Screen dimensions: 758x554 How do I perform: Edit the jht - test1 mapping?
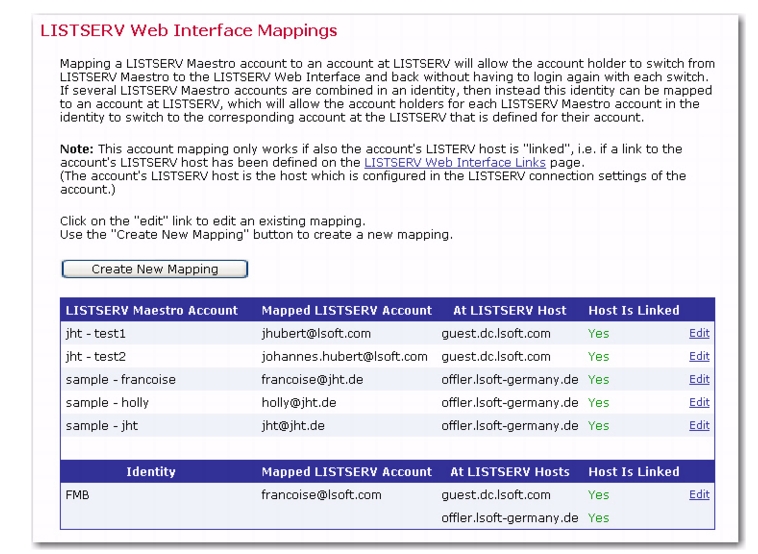point(699,333)
